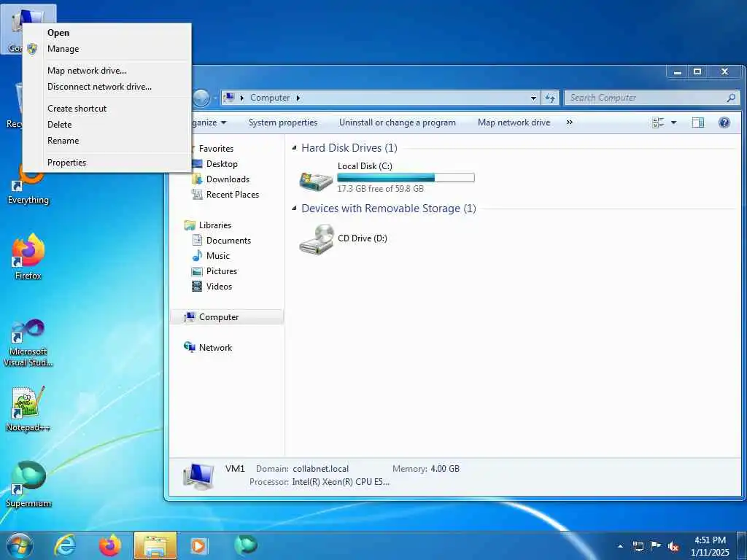
Task: Open the Pictures library
Action: pyautogui.click(x=222, y=271)
